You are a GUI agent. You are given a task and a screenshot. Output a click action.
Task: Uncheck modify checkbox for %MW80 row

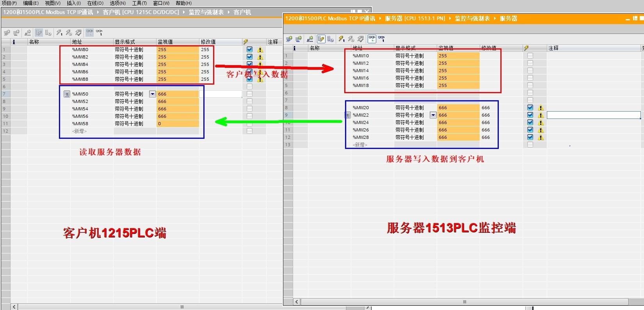pos(249,50)
